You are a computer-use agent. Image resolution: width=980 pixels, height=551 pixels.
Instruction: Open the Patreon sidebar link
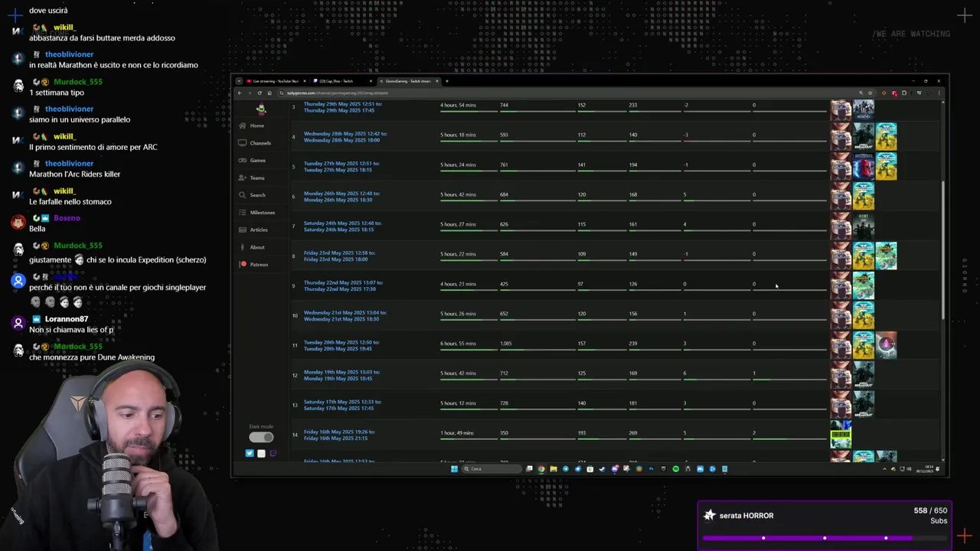click(x=253, y=264)
